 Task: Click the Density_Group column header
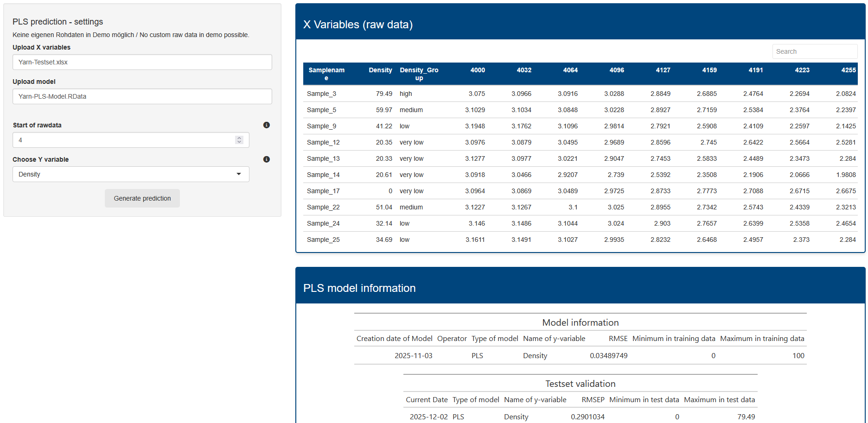pyautogui.click(x=419, y=74)
